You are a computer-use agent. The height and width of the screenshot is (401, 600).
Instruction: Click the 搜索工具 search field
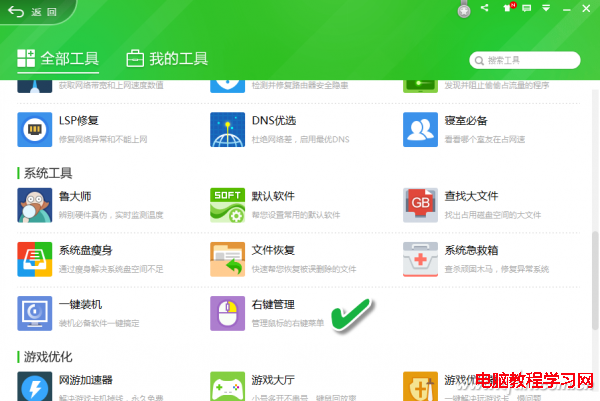[525, 60]
